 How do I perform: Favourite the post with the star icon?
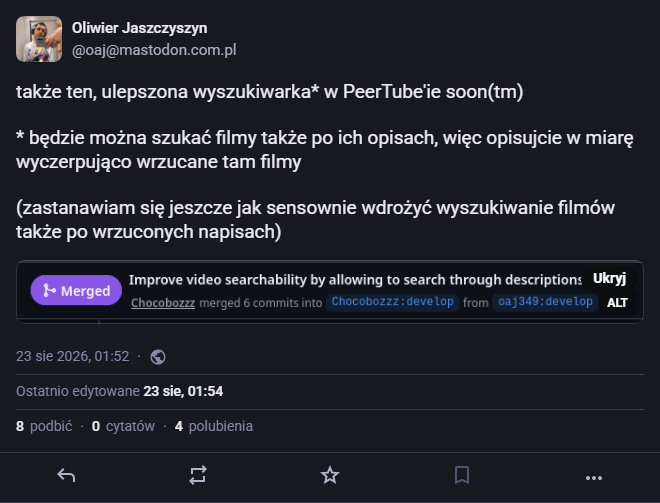click(330, 475)
